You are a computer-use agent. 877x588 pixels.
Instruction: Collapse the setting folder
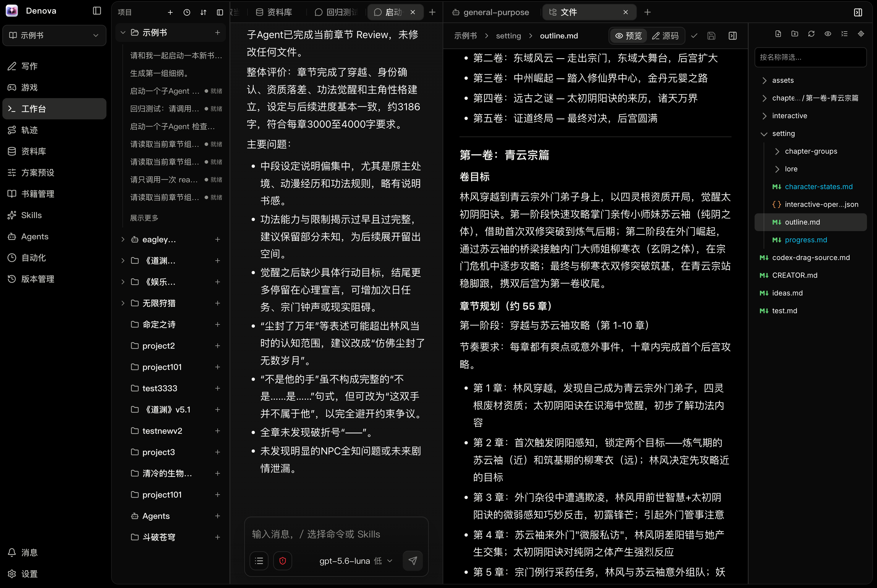click(764, 134)
